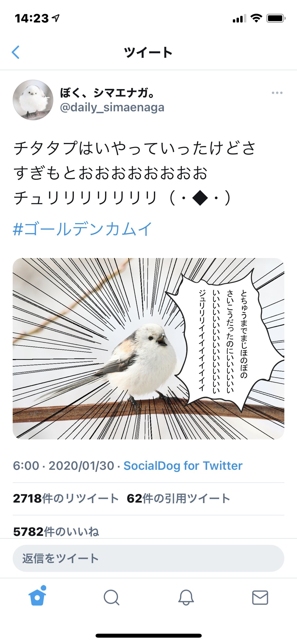Screen dimensions: 297x644
Task: Show the 2718件のリツイート list
Action: coord(66,498)
